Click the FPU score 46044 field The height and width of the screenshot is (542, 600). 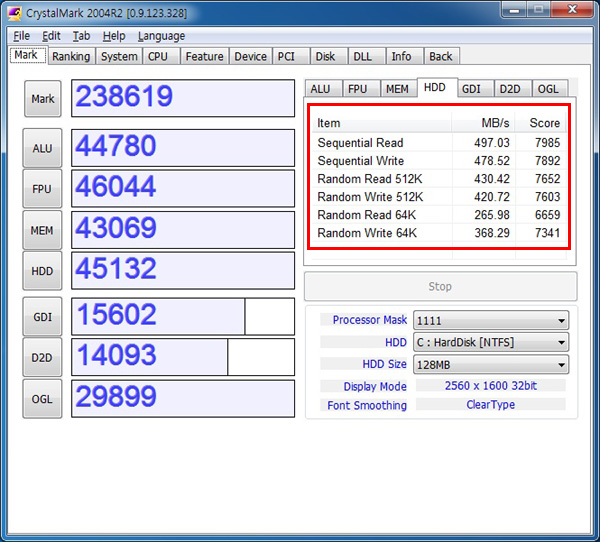183,189
